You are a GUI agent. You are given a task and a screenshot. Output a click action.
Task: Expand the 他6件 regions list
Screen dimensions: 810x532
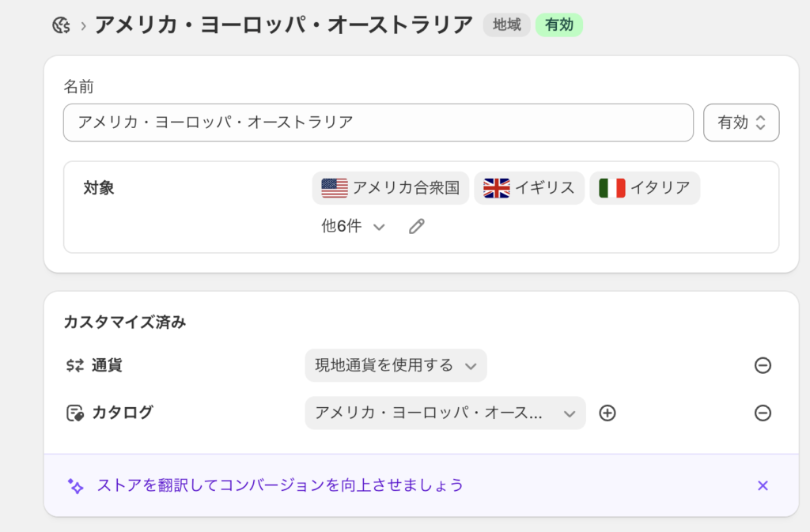click(x=353, y=227)
